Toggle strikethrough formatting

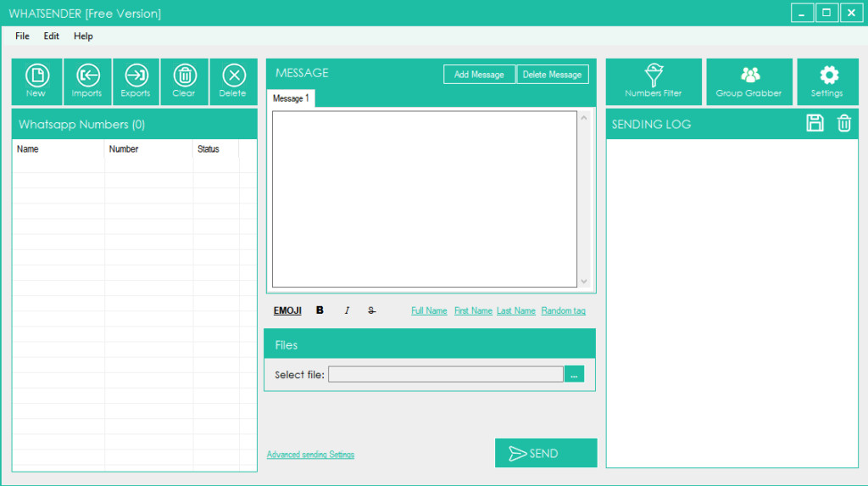tap(371, 310)
